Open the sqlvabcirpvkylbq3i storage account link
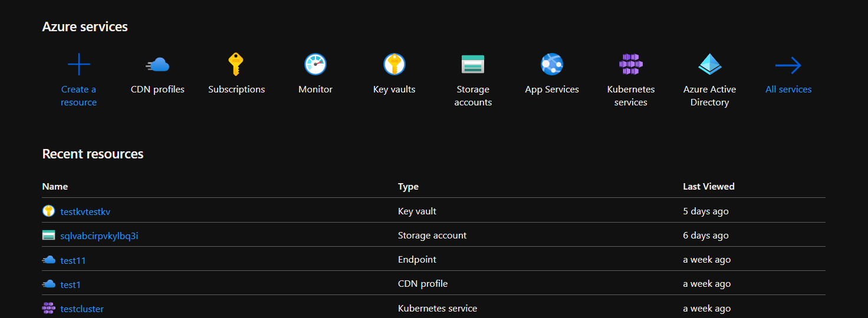This screenshot has height=318, width=868. coord(99,236)
